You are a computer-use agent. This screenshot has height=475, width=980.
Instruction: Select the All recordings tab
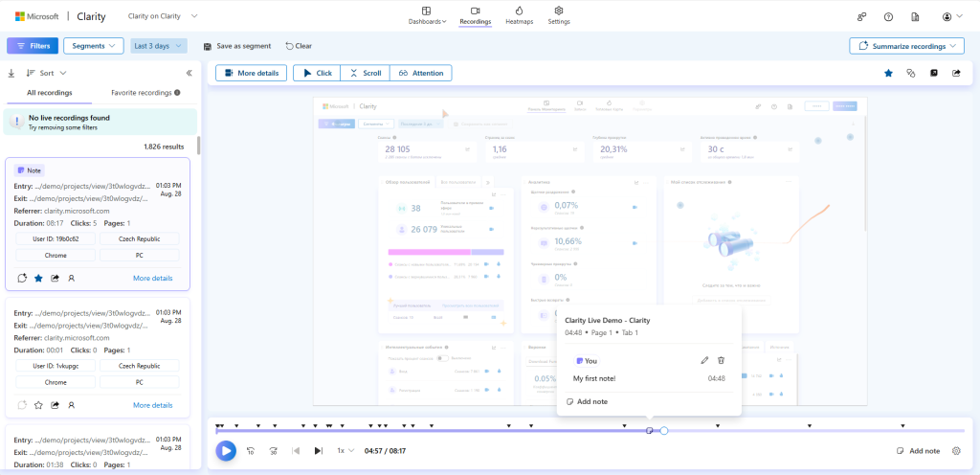(50, 93)
